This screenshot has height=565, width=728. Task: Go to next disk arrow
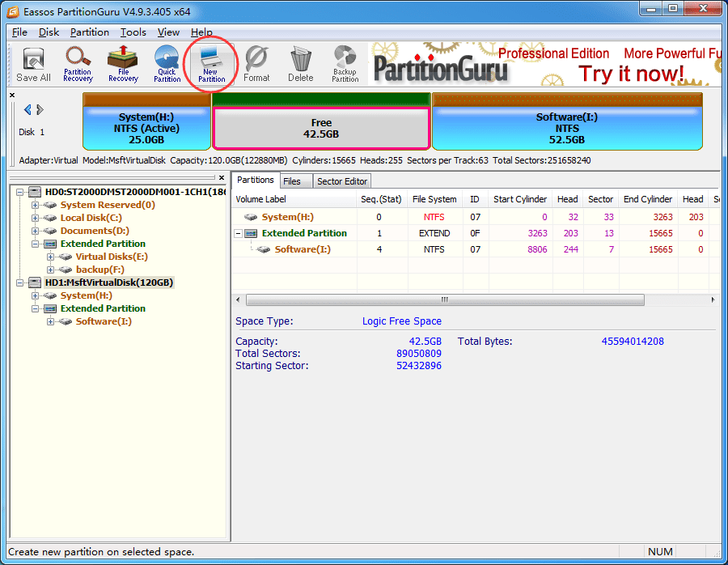[x=40, y=109]
